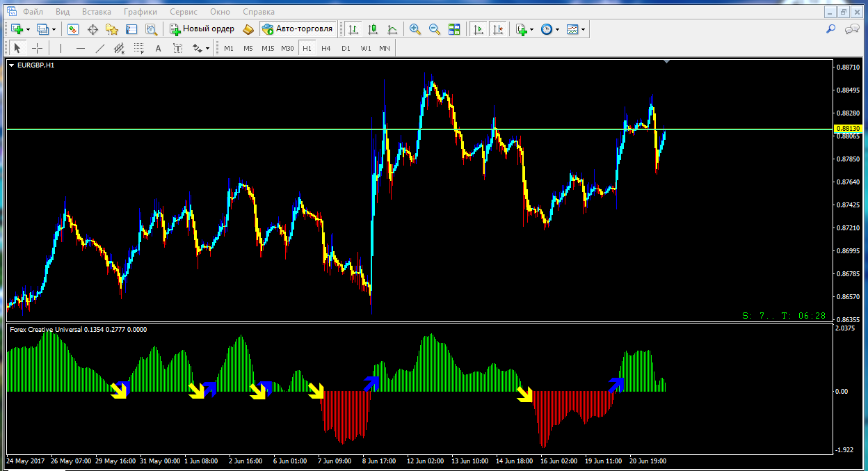Switch to M15 timeframe
Viewport: 868px width, 471px height.
coord(268,48)
